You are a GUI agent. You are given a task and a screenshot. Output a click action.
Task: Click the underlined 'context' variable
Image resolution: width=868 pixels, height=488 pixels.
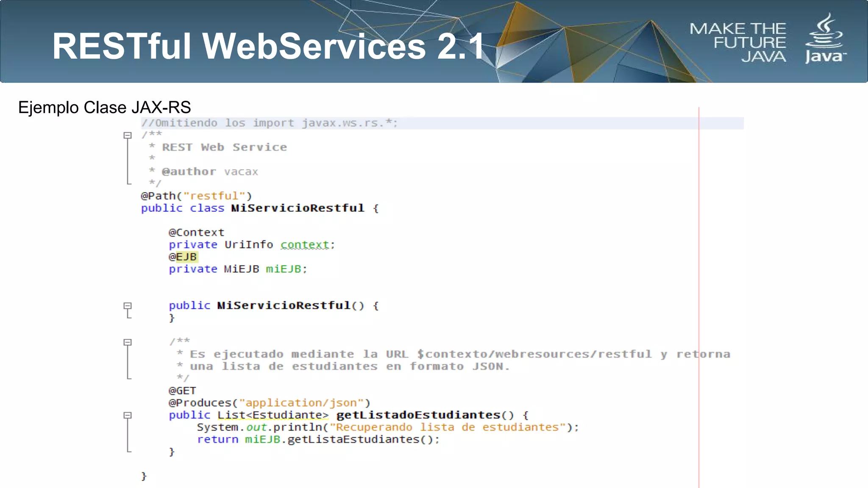[305, 245]
